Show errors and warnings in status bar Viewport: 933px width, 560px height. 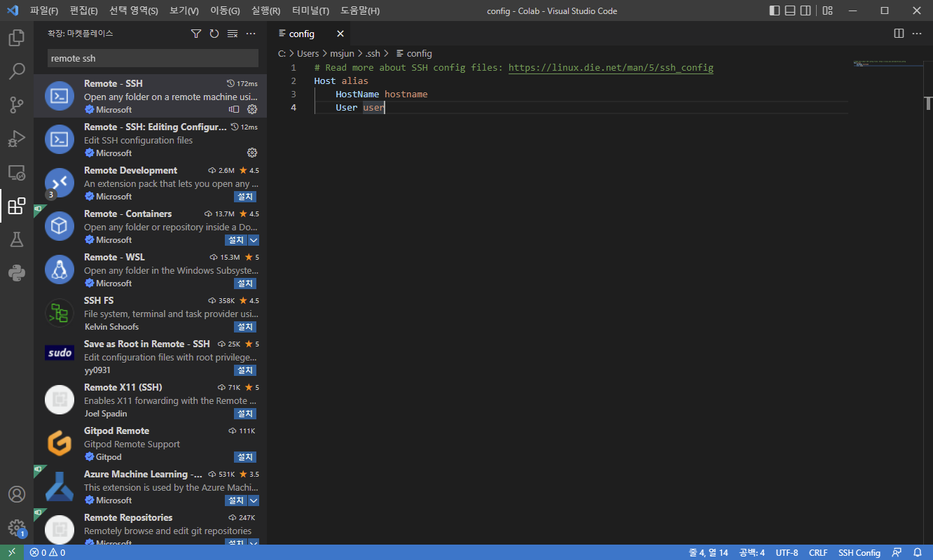click(48, 552)
